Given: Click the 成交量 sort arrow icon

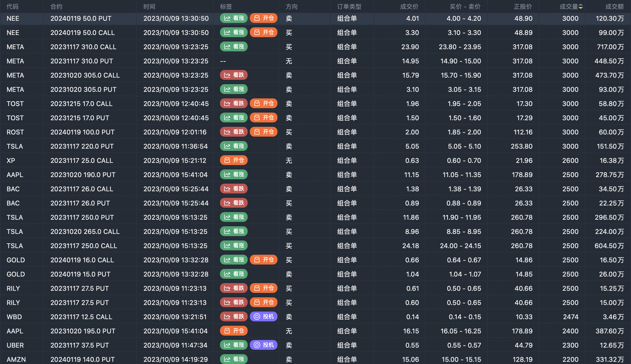Looking at the screenshot, I should tap(580, 7).
